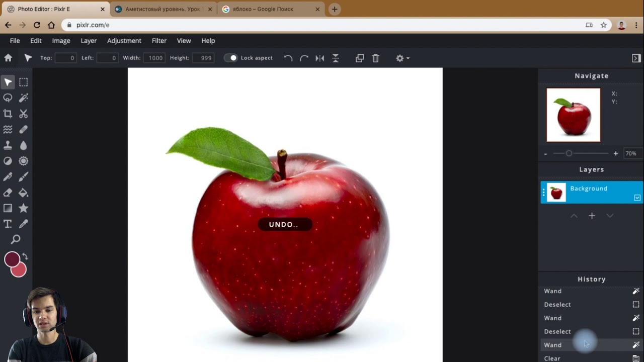Delete the layer with the trash icon
Screen dimensions: 644x362
(x=375, y=58)
